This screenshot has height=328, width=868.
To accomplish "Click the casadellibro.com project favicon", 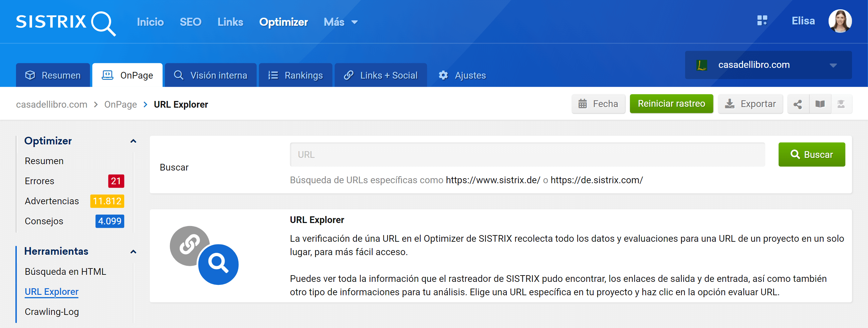I will coord(701,65).
